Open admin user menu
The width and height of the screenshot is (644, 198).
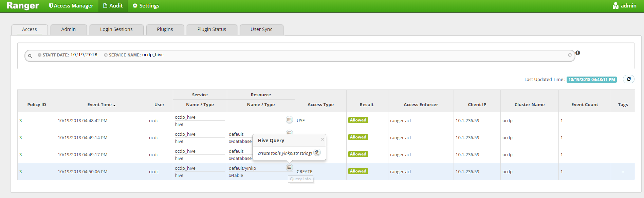(x=625, y=6)
